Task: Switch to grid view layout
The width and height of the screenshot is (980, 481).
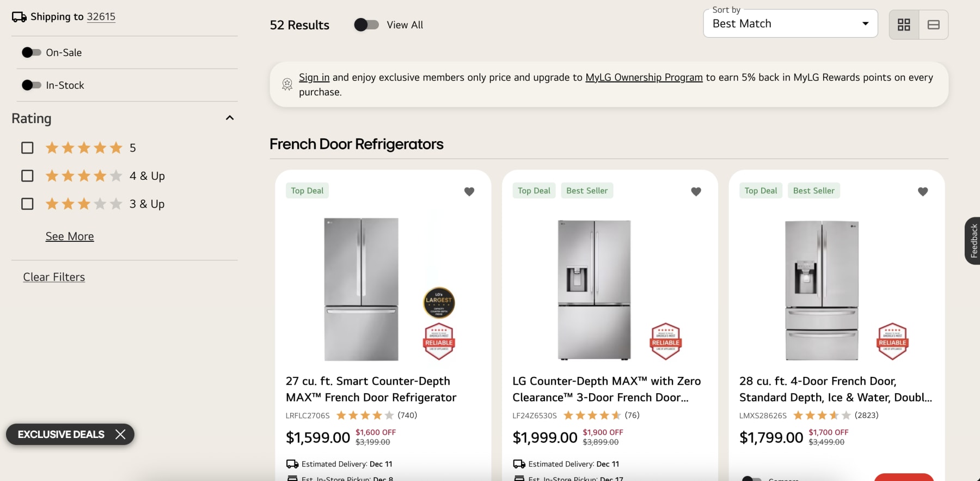Action: coord(904,24)
